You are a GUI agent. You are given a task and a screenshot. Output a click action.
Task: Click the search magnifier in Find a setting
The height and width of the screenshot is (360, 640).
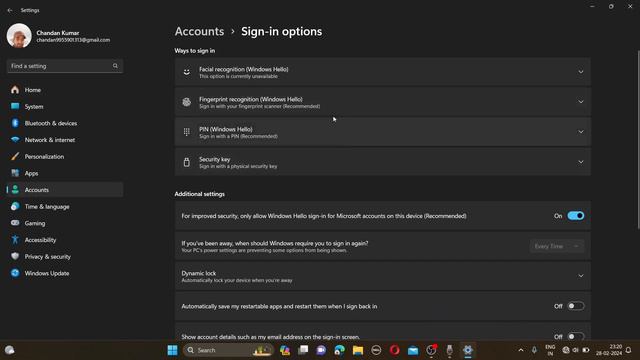(x=115, y=66)
